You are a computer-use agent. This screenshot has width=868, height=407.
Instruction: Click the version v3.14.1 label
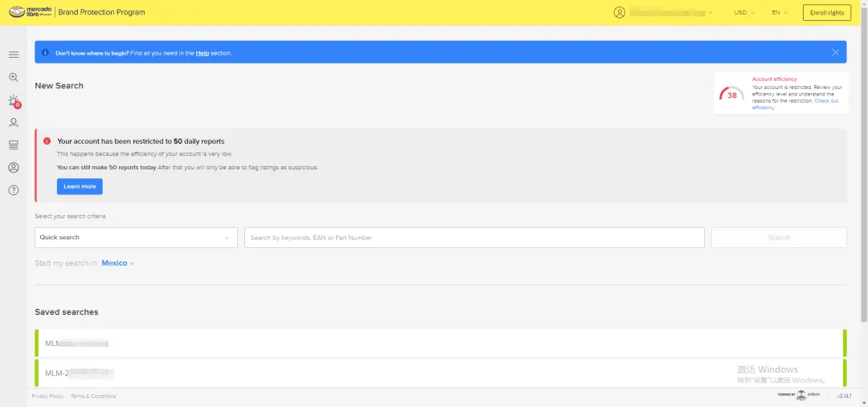coord(844,396)
